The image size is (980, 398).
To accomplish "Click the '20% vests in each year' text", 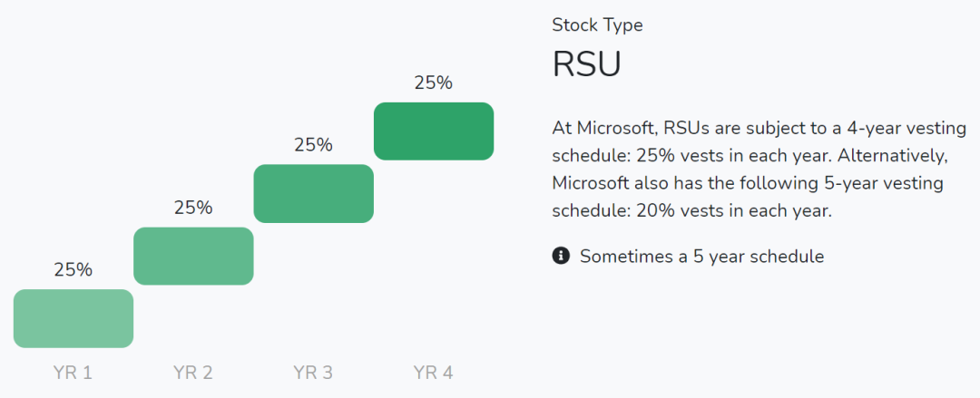I will coord(734,211).
